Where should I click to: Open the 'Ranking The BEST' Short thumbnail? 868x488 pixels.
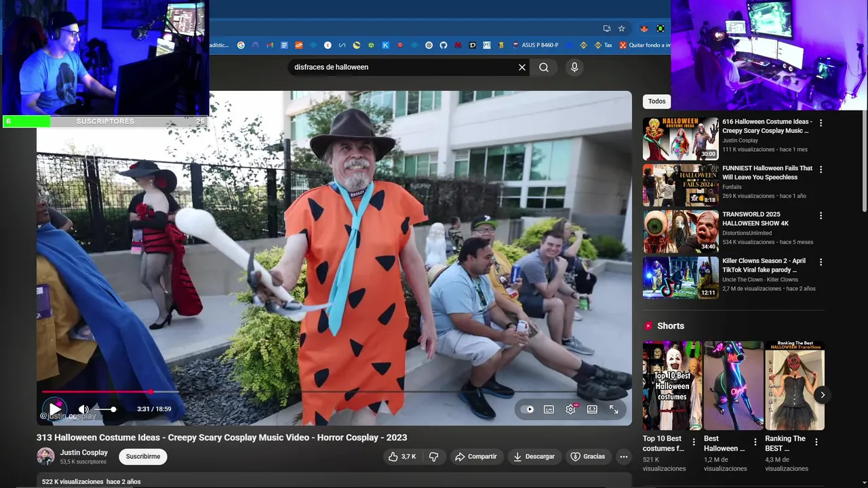coord(795,386)
